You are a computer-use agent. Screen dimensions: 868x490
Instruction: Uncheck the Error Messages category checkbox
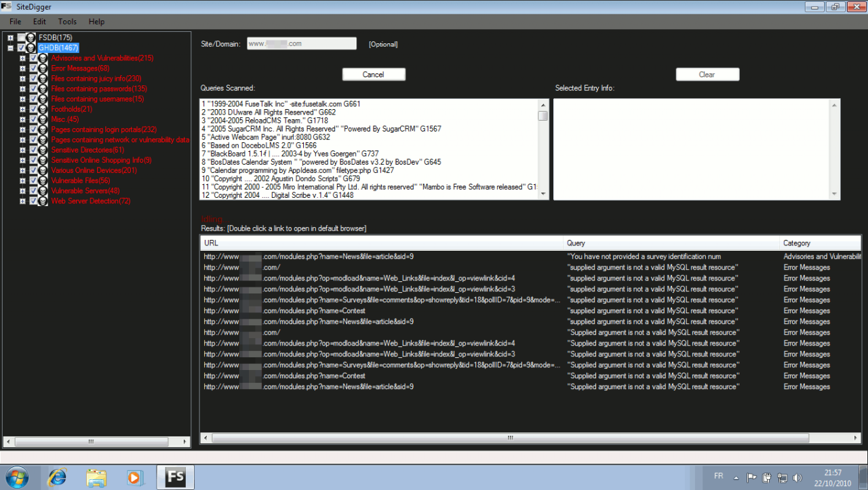coord(33,68)
